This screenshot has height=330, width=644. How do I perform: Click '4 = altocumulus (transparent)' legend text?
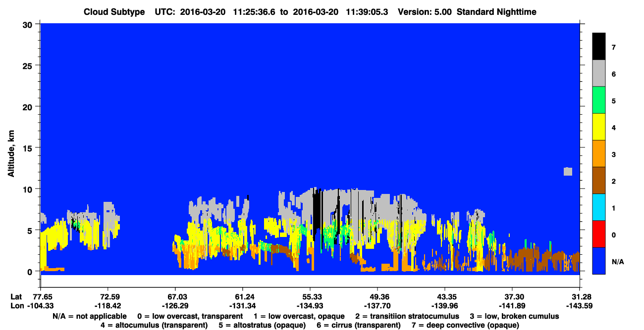(x=154, y=325)
